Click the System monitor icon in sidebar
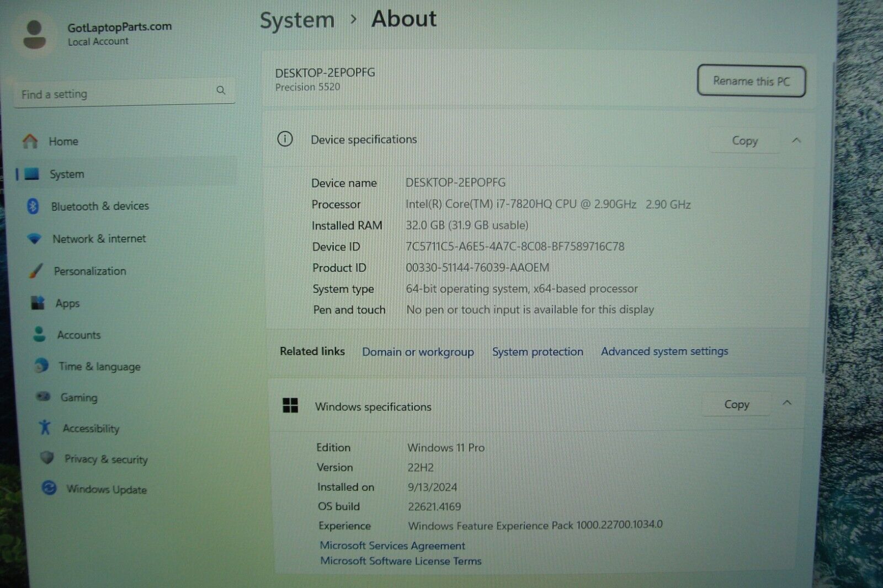 [x=32, y=174]
